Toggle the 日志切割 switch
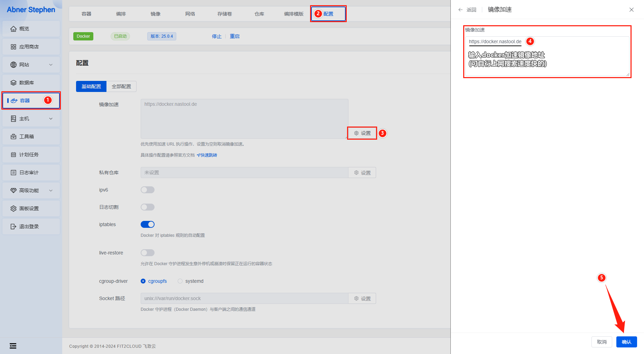This screenshot has height=354, width=644. click(148, 207)
